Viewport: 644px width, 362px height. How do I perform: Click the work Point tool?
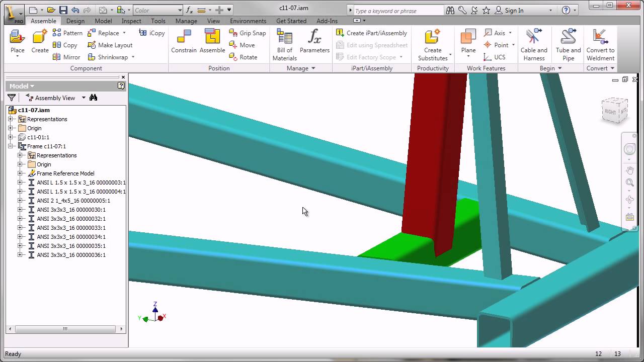[497, 45]
